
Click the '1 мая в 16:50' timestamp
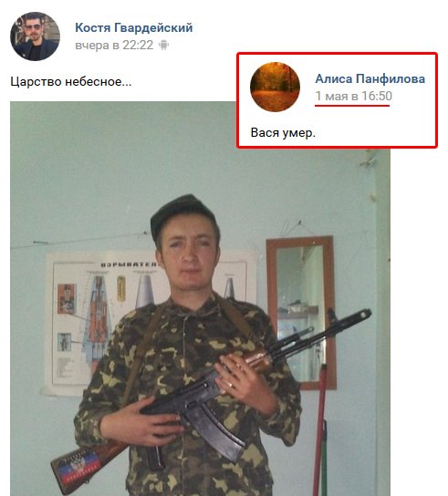click(354, 96)
